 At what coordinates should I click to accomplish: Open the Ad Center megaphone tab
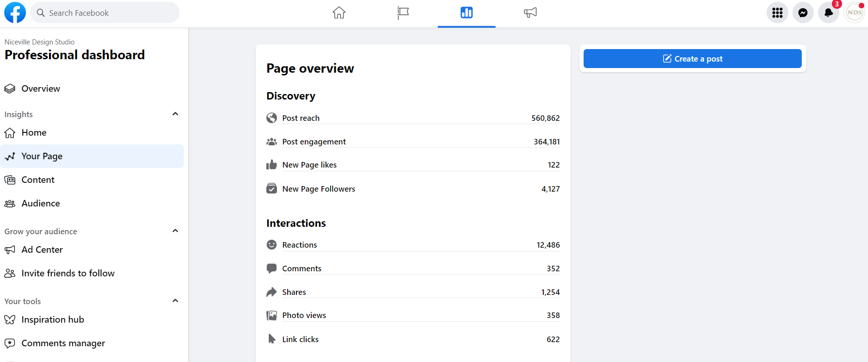[x=530, y=12]
